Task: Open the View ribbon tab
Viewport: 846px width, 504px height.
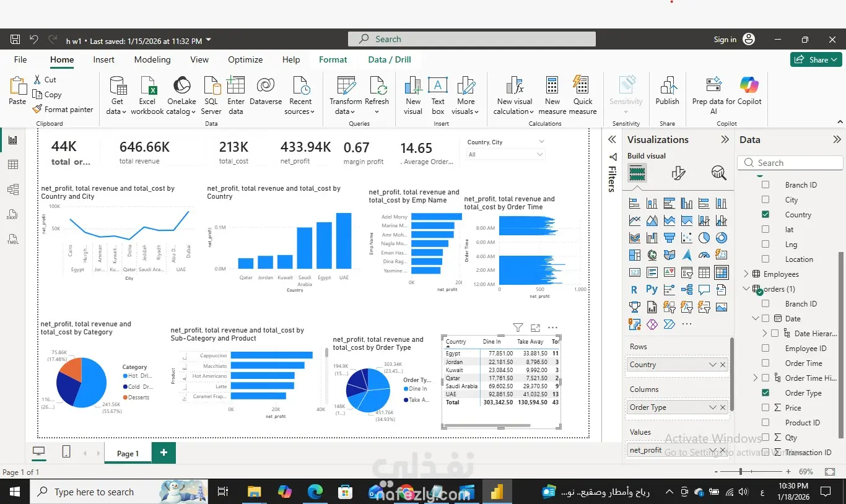Action: pos(199,60)
